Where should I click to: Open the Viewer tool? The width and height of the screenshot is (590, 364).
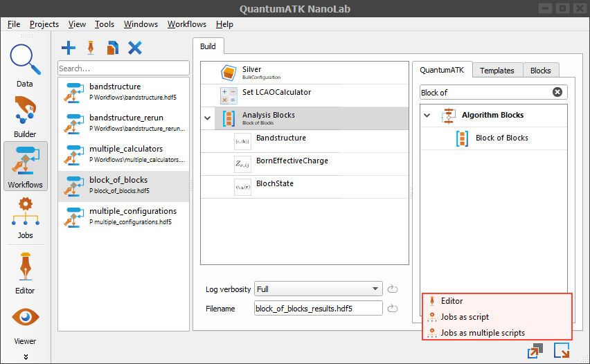coord(25,326)
